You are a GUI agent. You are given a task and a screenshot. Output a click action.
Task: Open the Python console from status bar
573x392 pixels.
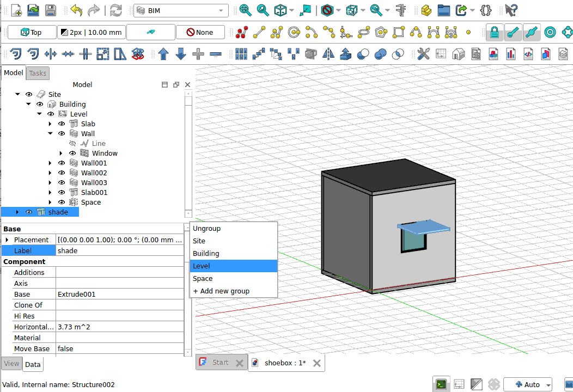[441, 384]
